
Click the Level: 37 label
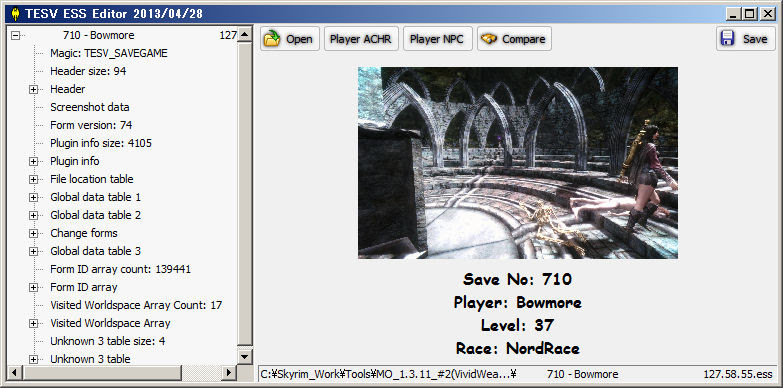coord(517,325)
